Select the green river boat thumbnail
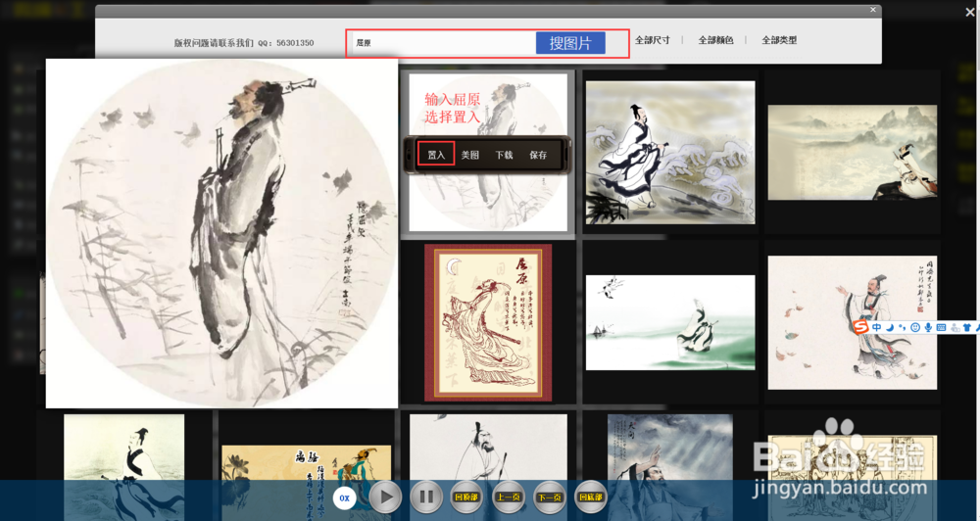Image resolution: width=980 pixels, height=521 pixels. tap(670, 322)
